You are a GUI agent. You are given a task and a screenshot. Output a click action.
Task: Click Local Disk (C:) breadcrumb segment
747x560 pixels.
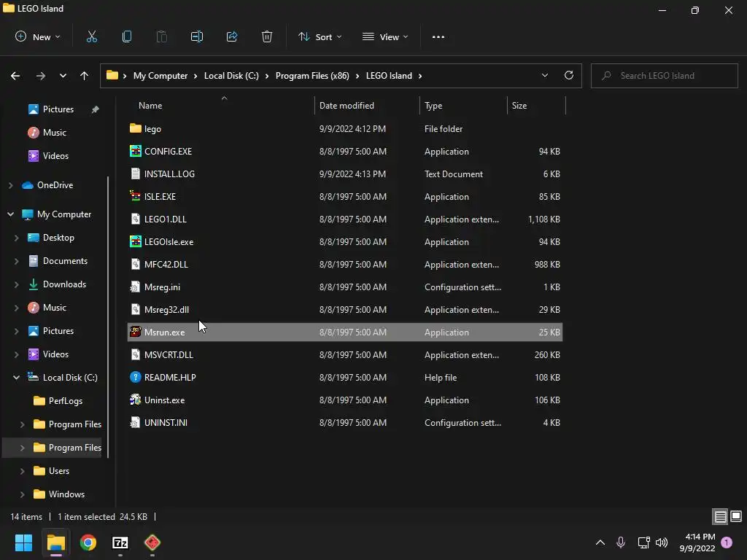pyautogui.click(x=231, y=76)
